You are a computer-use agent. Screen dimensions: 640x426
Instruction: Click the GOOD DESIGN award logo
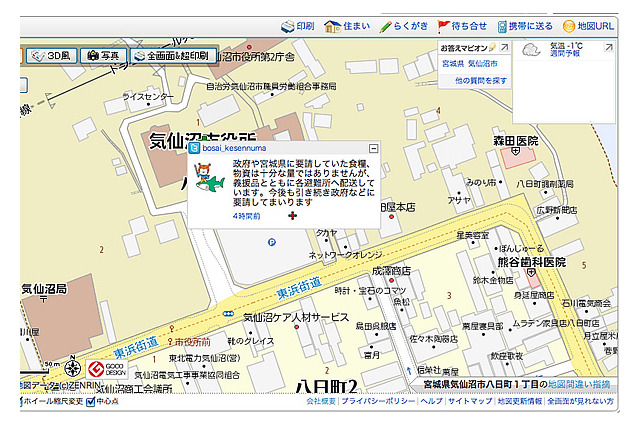tap(107, 369)
